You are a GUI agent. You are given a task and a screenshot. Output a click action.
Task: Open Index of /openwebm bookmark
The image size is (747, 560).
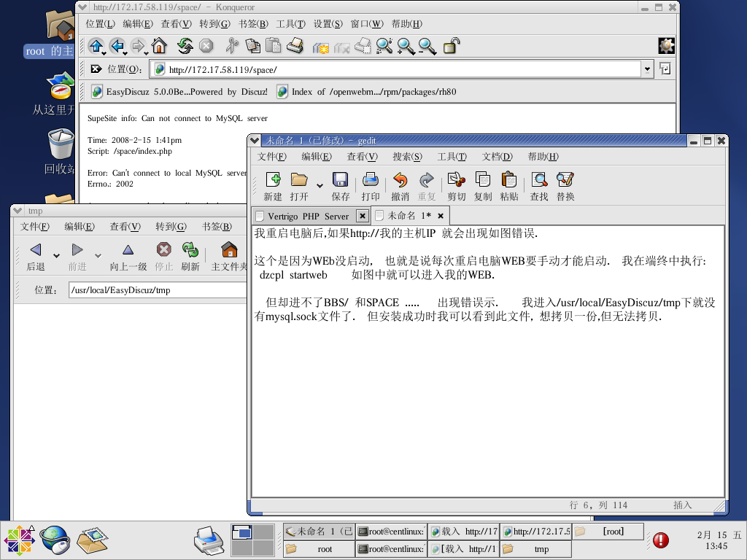366,91
